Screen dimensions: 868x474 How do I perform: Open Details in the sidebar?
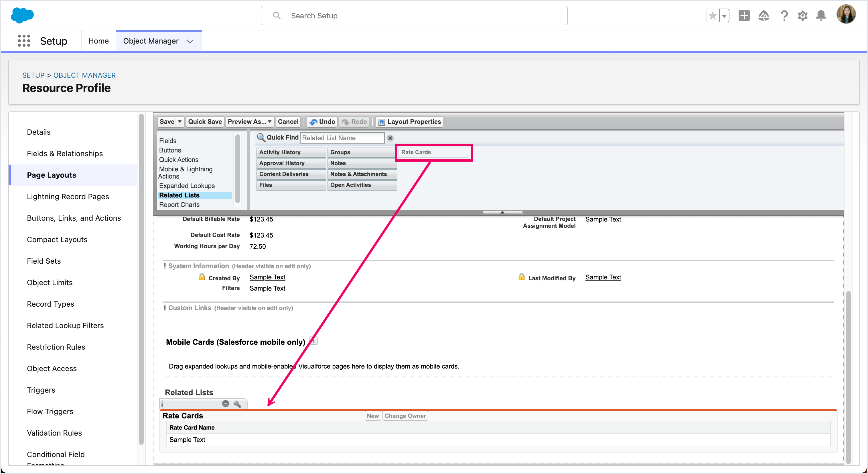39,132
